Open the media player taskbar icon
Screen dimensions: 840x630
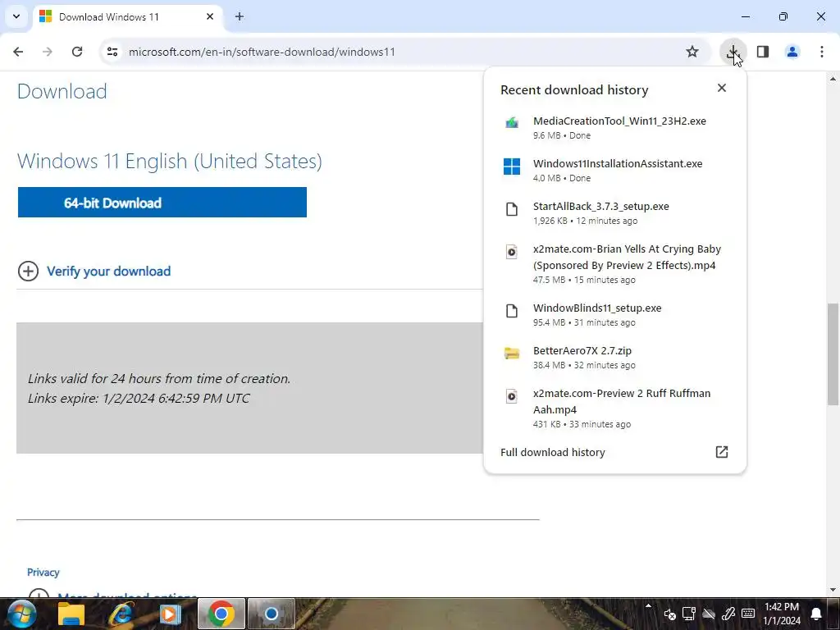[171, 614]
